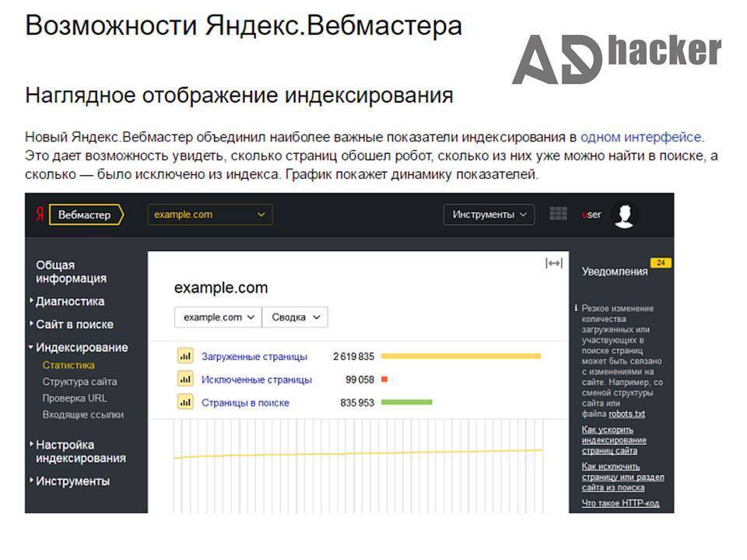The width and height of the screenshot is (747, 560).
Task: Open the example.com site selector in header
Action: click(x=210, y=215)
